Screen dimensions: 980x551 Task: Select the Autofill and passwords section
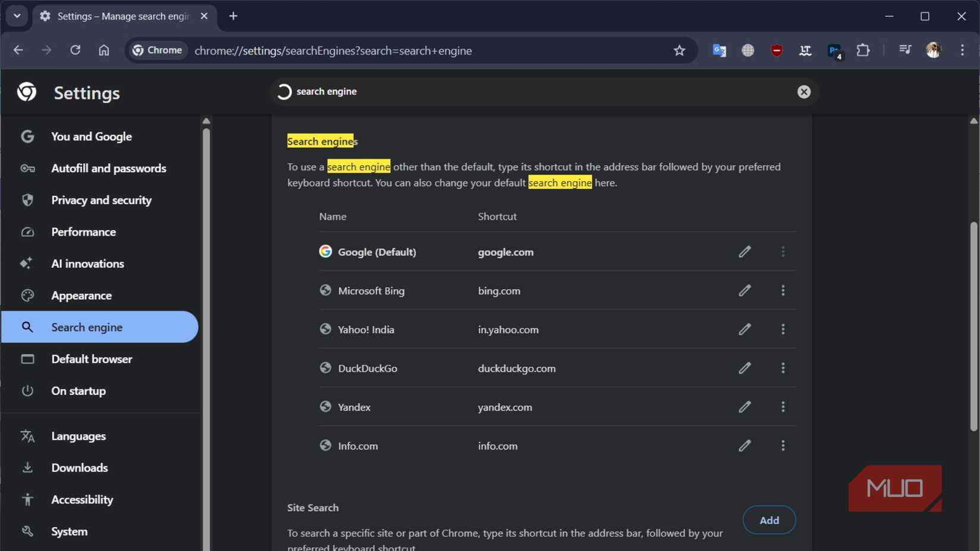(108, 168)
